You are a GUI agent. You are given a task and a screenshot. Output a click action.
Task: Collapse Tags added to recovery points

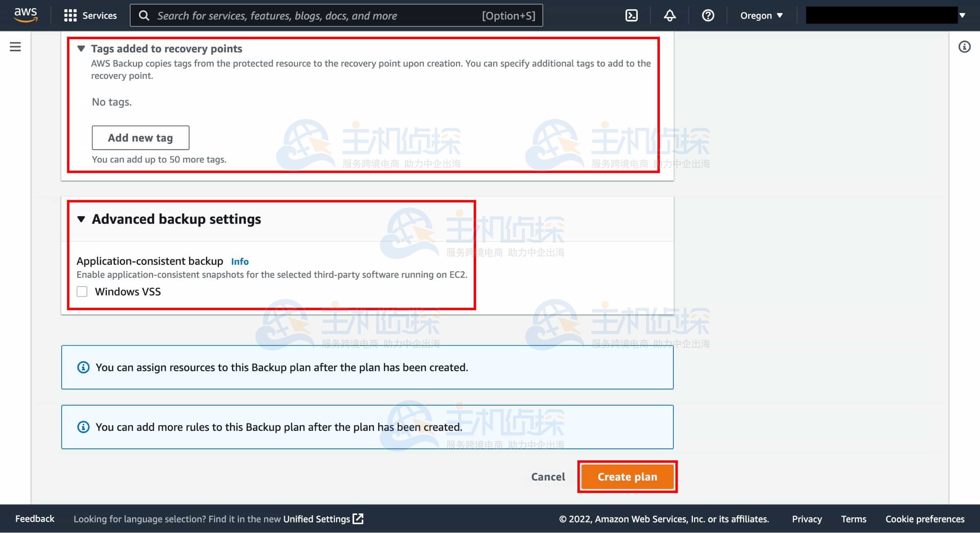81,49
